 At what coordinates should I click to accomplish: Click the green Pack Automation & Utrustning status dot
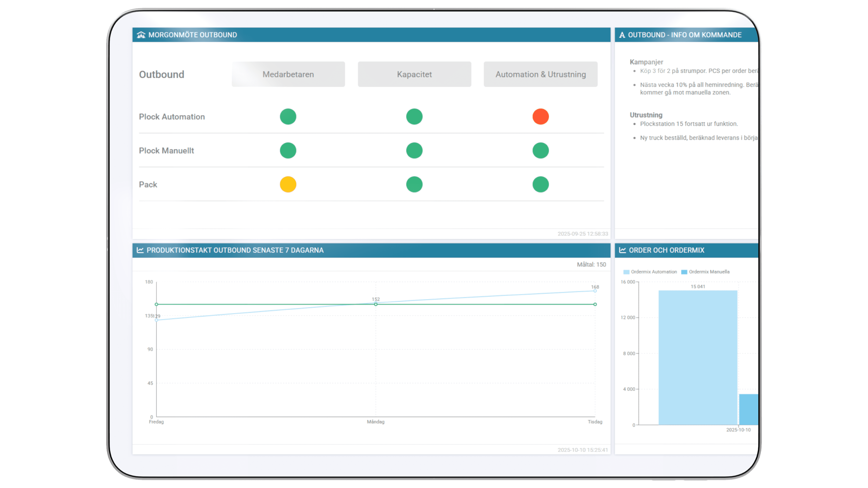pos(540,184)
